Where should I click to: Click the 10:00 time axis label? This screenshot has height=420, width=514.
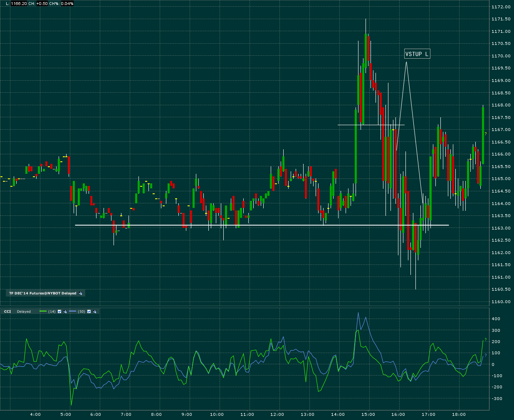217,414
